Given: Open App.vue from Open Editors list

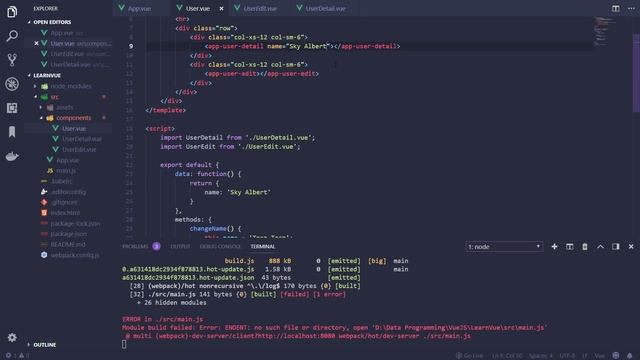Looking at the screenshot, I should tap(67, 33).
